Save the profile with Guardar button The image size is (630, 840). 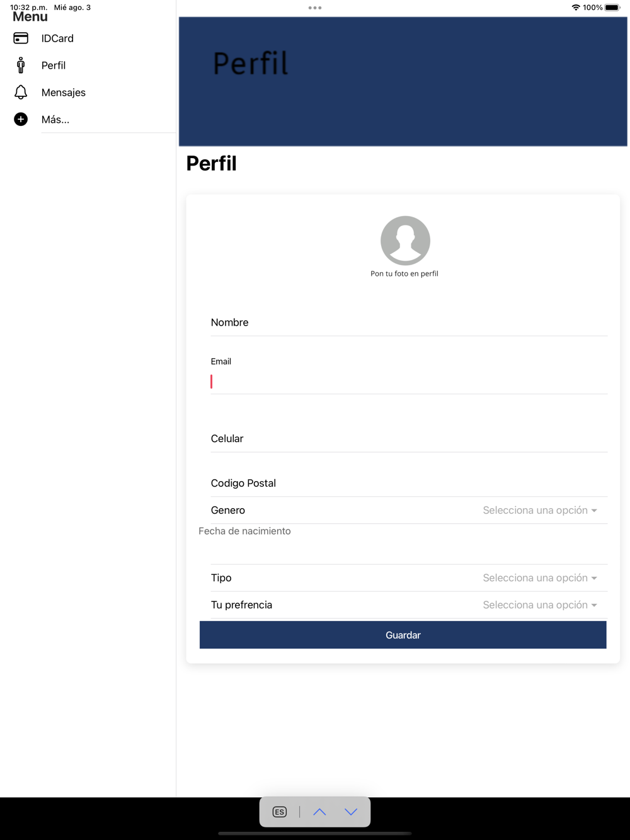pos(403,635)
